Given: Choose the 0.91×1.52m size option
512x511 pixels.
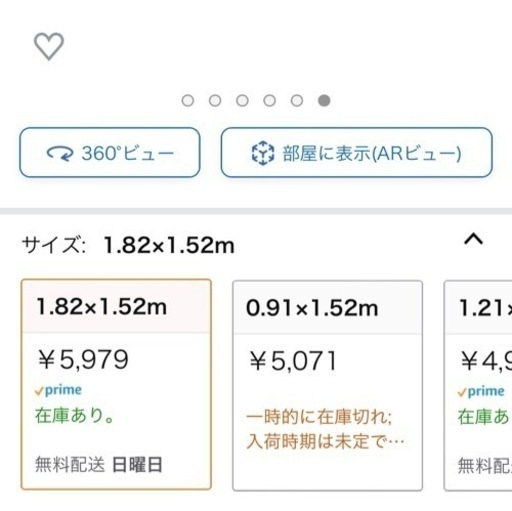Looking at the screenshot, I should [x=328, y=386].
